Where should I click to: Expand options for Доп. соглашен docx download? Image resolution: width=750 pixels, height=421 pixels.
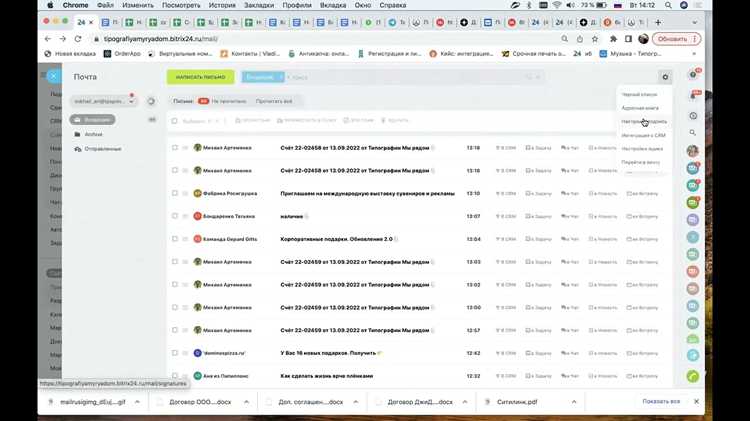[355, 402]
